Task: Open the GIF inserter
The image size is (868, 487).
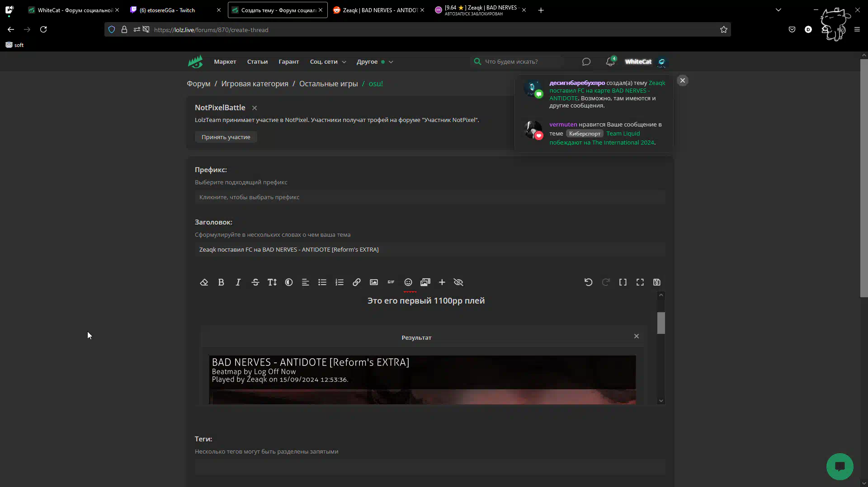Action: click(391, 282)
